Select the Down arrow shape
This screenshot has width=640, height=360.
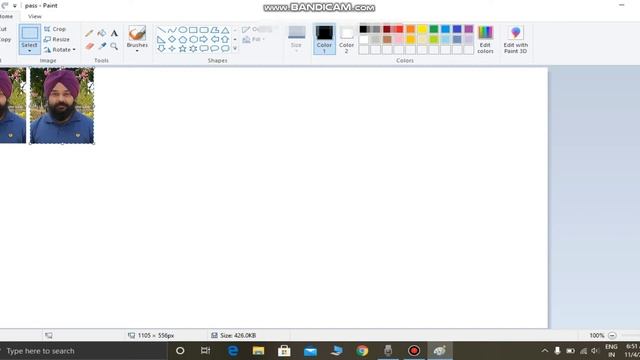point(161,49)
